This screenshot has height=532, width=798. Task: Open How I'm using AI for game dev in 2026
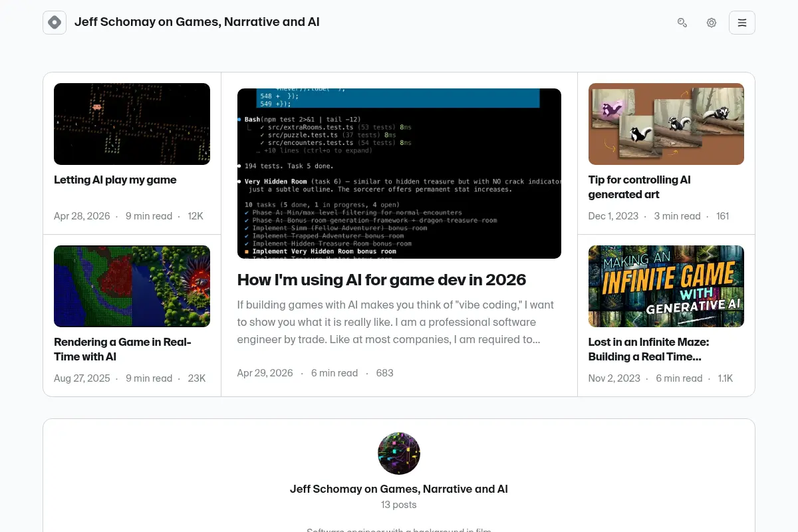382,280
